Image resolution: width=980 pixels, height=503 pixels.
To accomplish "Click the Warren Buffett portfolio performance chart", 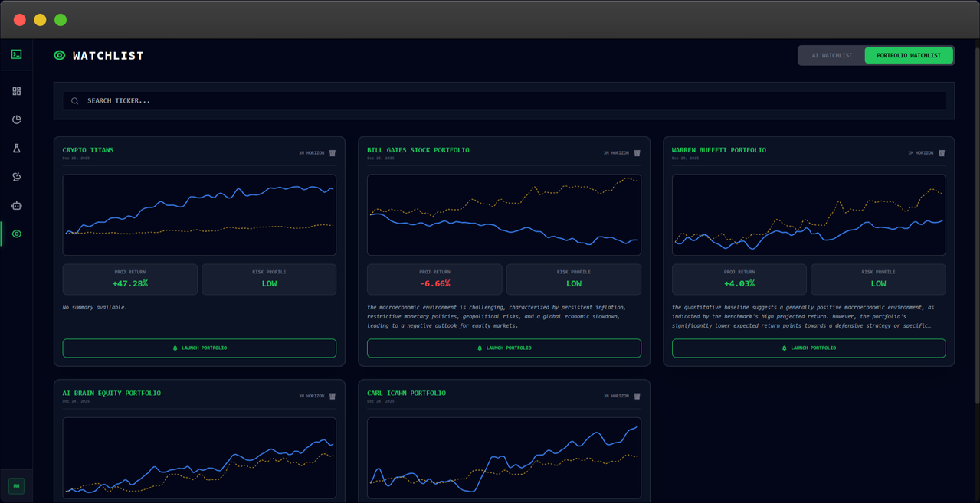I will (x=808, y=215).
